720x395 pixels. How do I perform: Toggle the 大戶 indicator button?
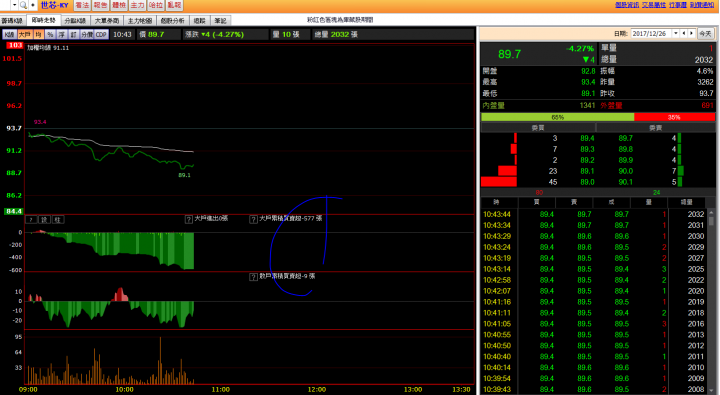click(24, 34)
